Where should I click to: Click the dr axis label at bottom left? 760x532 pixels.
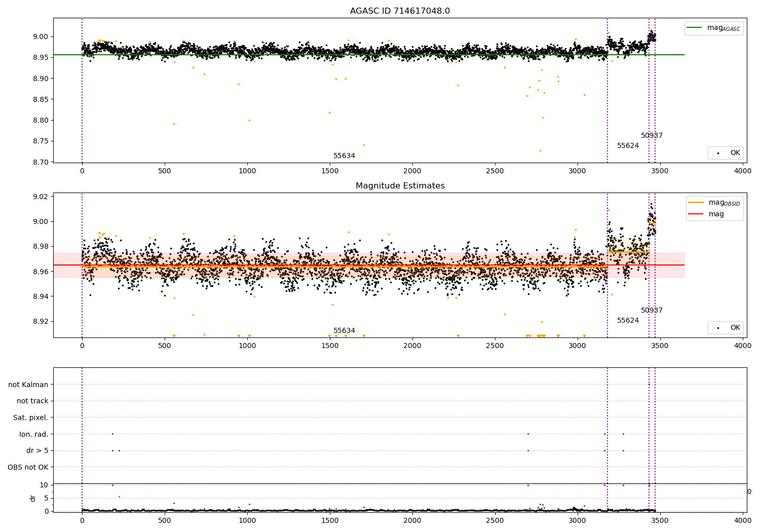33,498
